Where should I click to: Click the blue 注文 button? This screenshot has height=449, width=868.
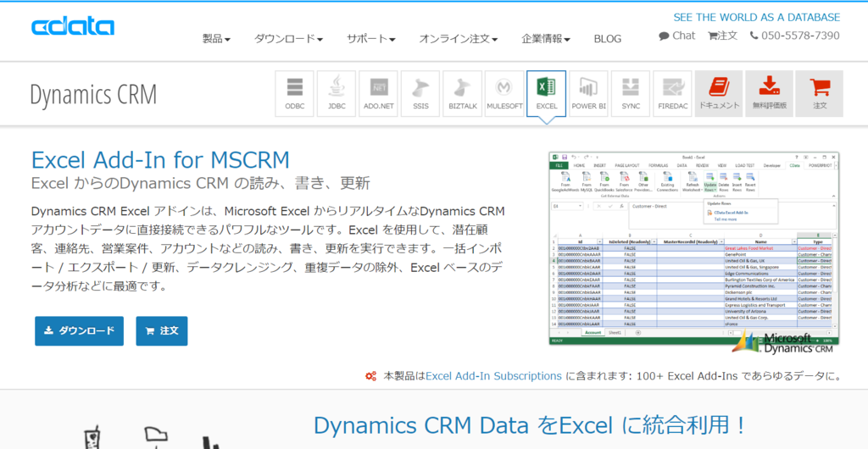[x=162, y=330]
